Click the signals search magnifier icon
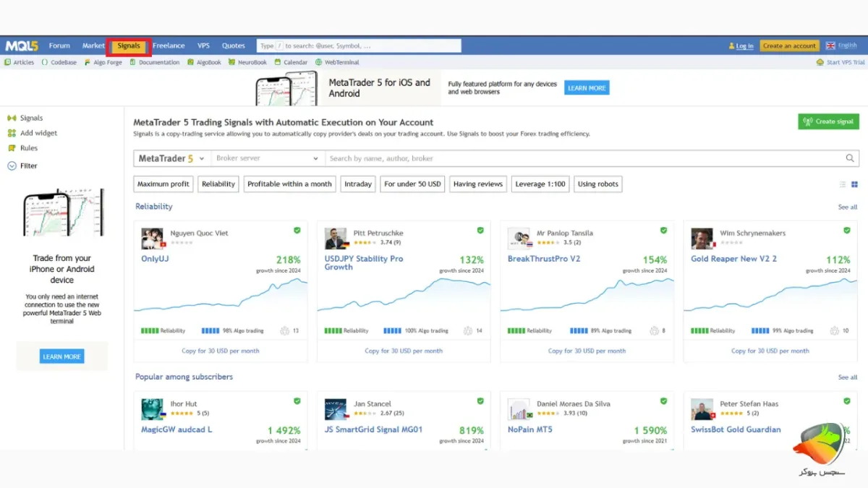 851,158
